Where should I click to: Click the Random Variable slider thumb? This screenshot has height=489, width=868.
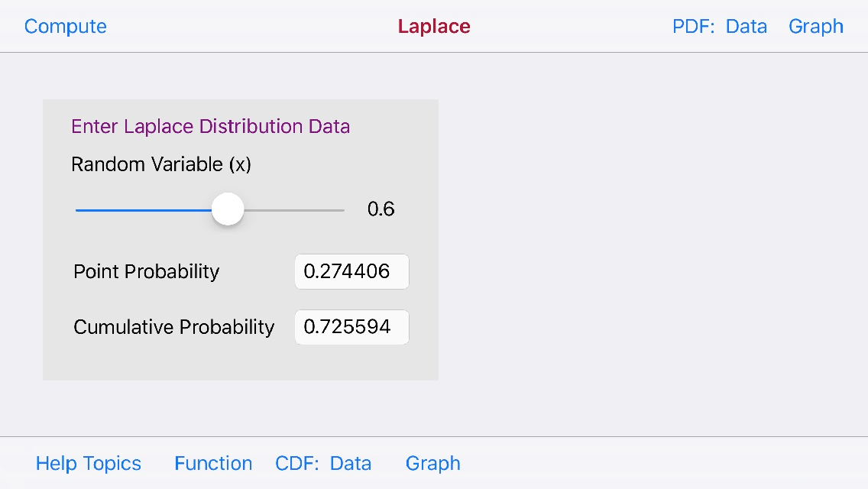[227, 209]
